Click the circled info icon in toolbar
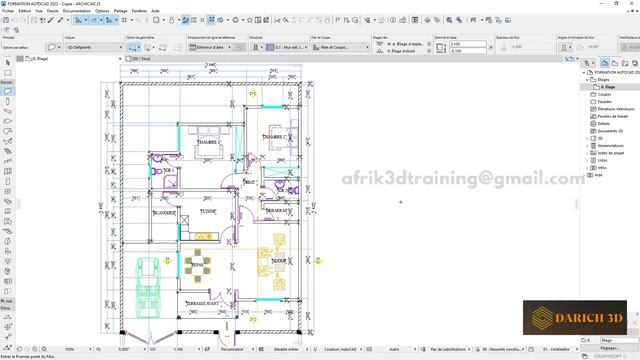The image size is (640, 360). coord(393,20)
